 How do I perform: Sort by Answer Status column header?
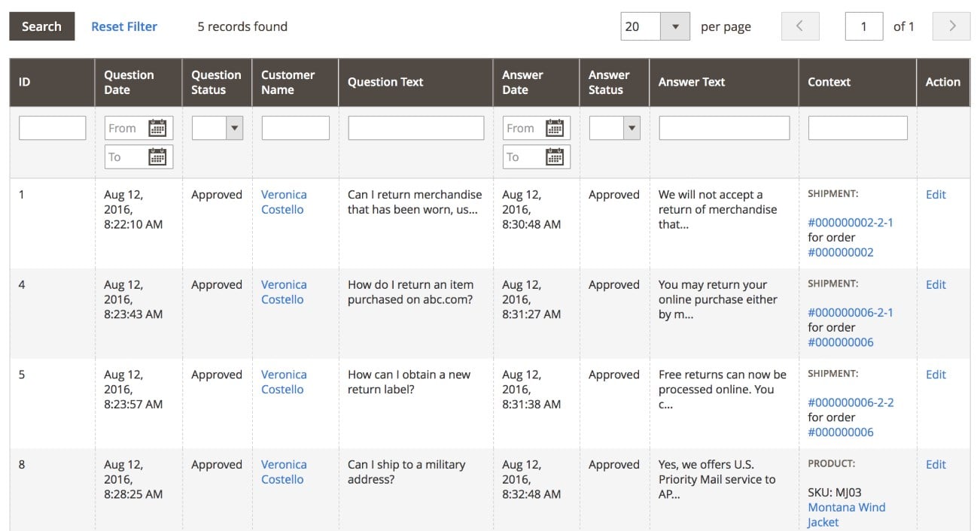[614, 82]
